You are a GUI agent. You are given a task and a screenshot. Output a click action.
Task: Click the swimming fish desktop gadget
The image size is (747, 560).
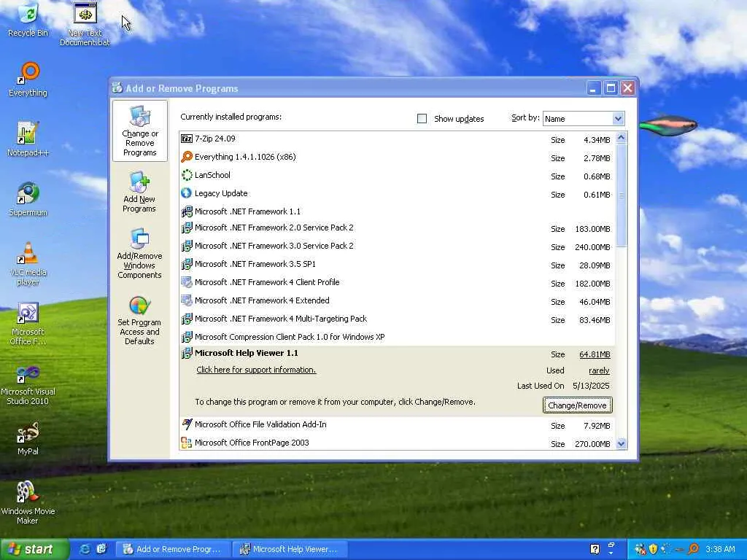tap(668, 125)
